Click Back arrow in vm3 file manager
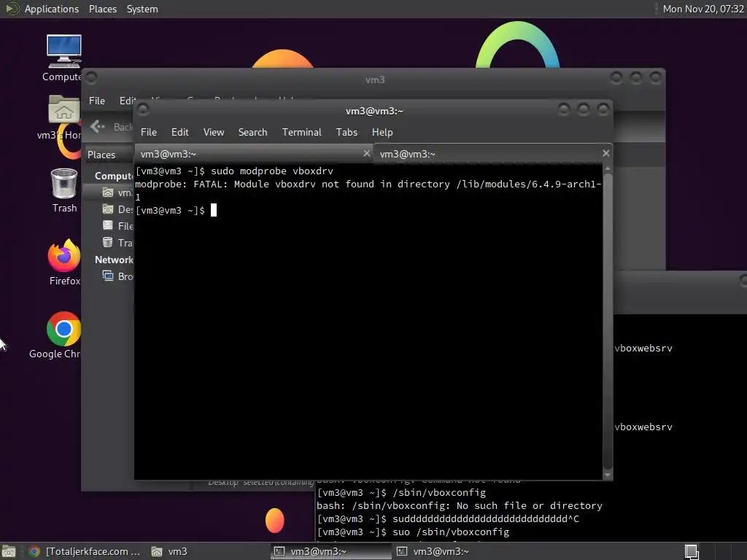The image size is (747, 560). [98, 126]
